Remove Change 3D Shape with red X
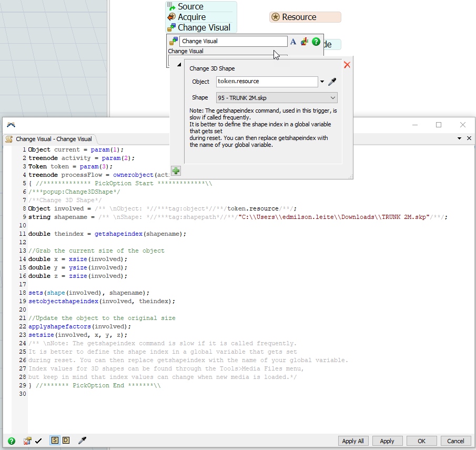The width and height of the screenshot is (476, 450). [347, 65]
